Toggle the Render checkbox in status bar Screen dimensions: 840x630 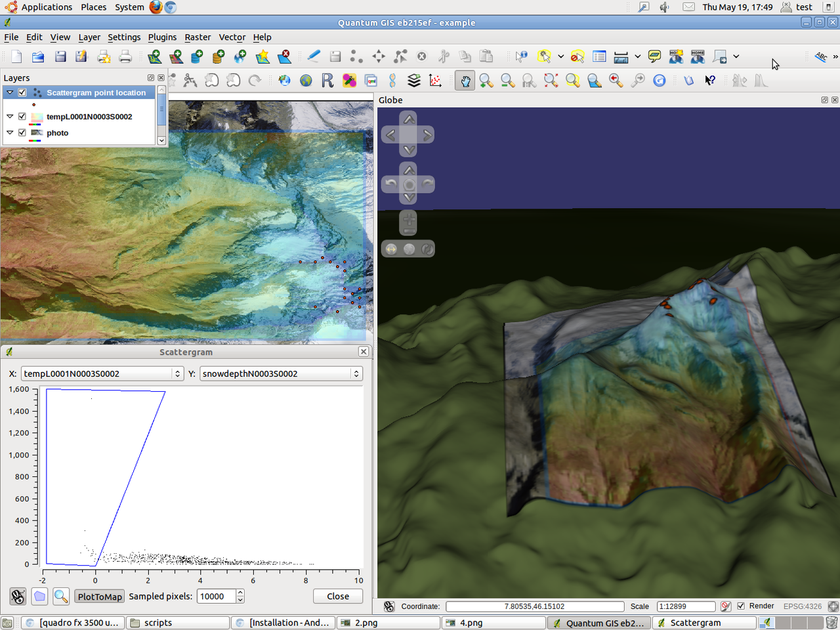741,606
